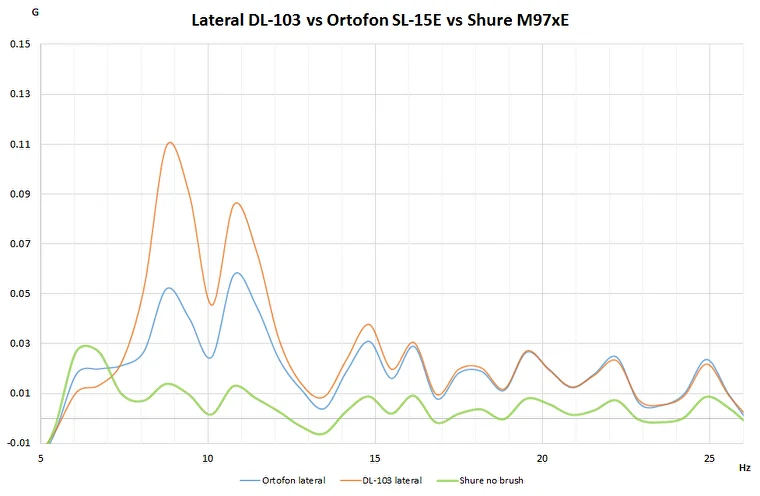Click the orange DL-103 peak near 11 Hz
Screen dimensions: 760x496
pos(237,203)
